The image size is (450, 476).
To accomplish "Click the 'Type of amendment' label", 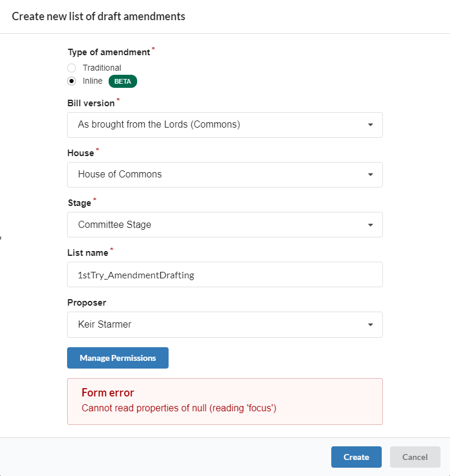I will 109,52.
